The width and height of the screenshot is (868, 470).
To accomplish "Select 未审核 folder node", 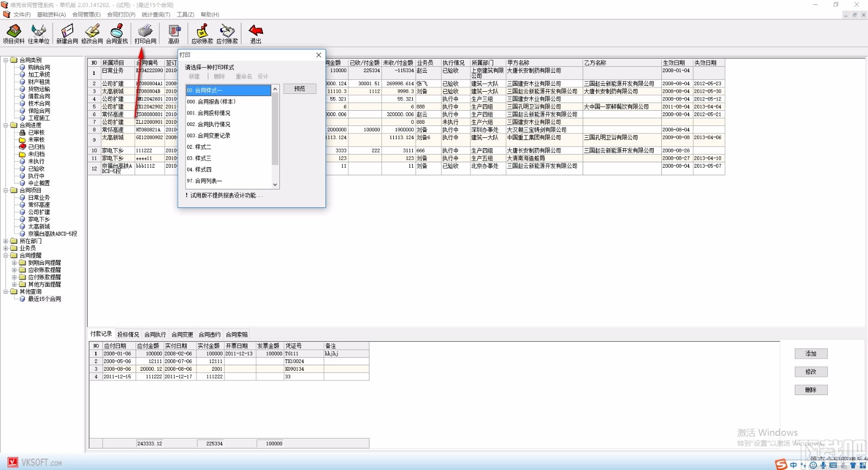I will pos(36,139).
